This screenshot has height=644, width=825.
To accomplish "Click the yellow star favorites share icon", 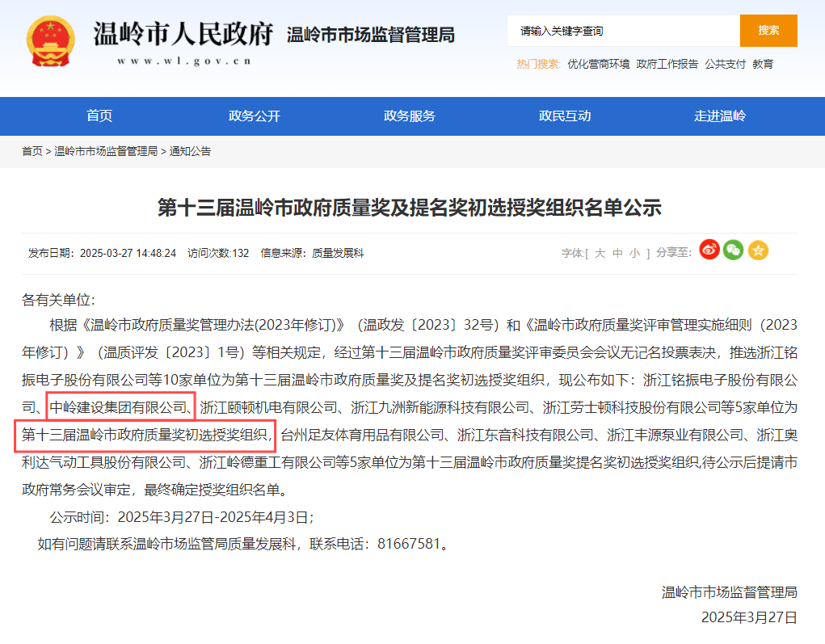I will (x=758, y=250).
